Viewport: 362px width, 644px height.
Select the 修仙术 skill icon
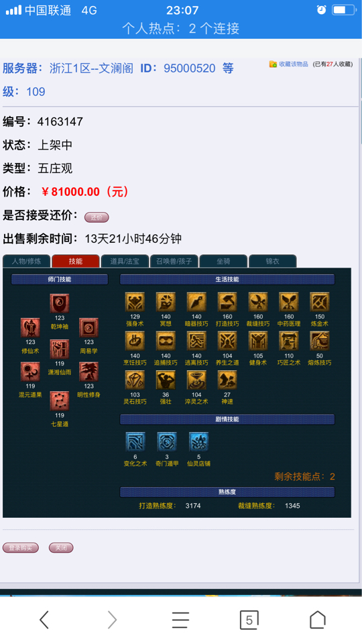coord(30,328)
